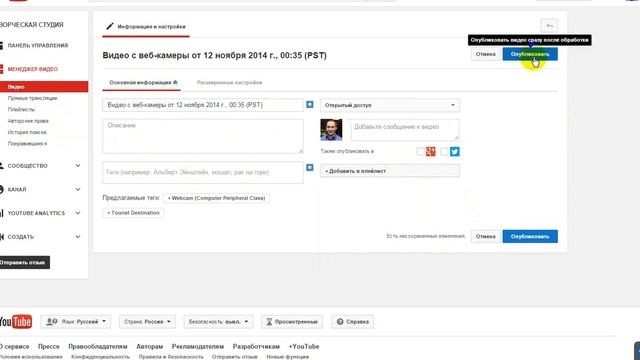The width and height of the screenshot is (640, 360).
Task: Open the Добавить в плейлист dropdown
Action: tap(390, 171)
